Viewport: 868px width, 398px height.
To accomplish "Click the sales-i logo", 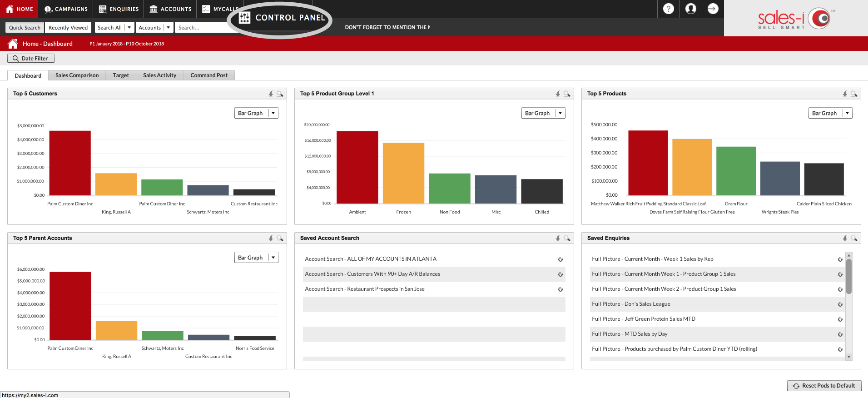I will (796, 19).
